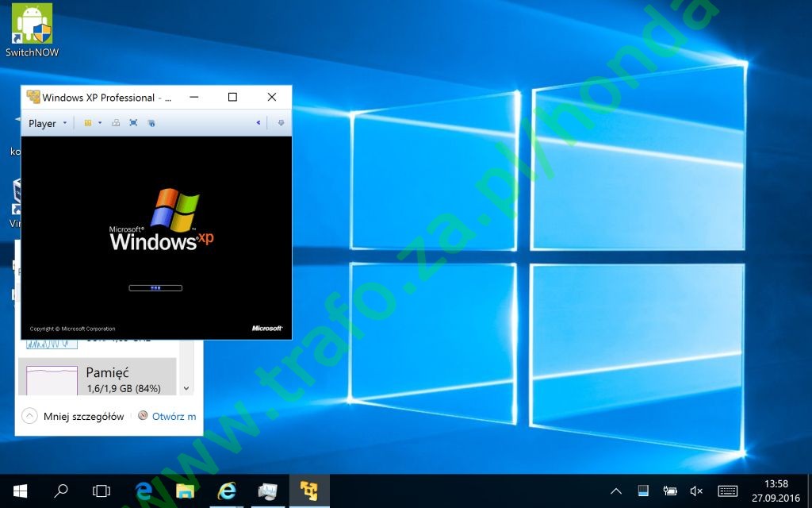This screenshot has width=812, height=508.
Task: Switch to VMware Player on the taskbar
Action: tap(309, 491)
